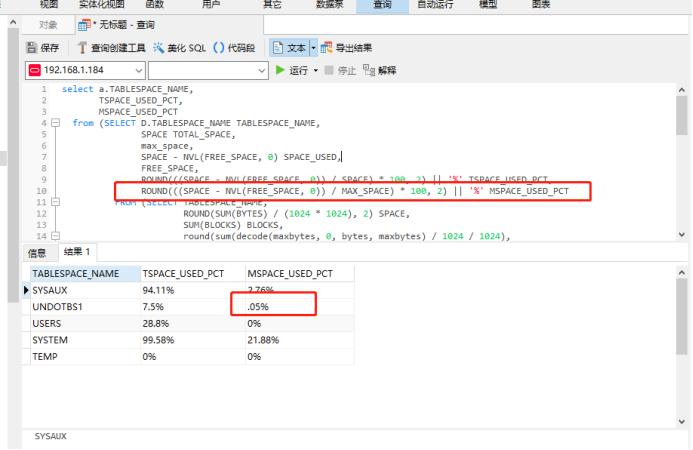This screenshot has height=450, width=693.
Task: Click the results grid scrollbar down arrow
Action: 682,421
